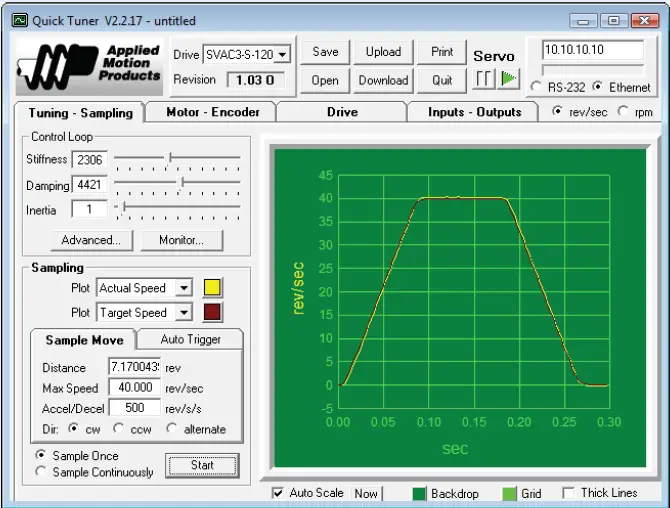
Task: Click the Stiffness value field
Action: [x=90, y=160]
